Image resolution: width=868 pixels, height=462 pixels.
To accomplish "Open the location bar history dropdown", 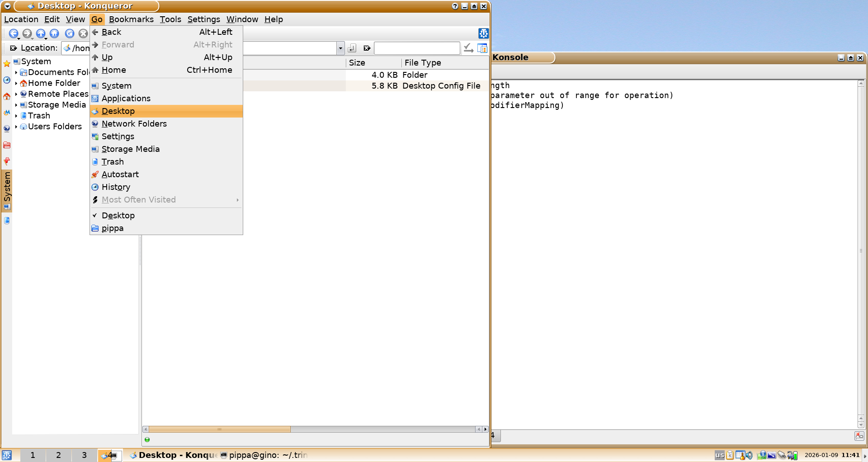I will point(340,48).
